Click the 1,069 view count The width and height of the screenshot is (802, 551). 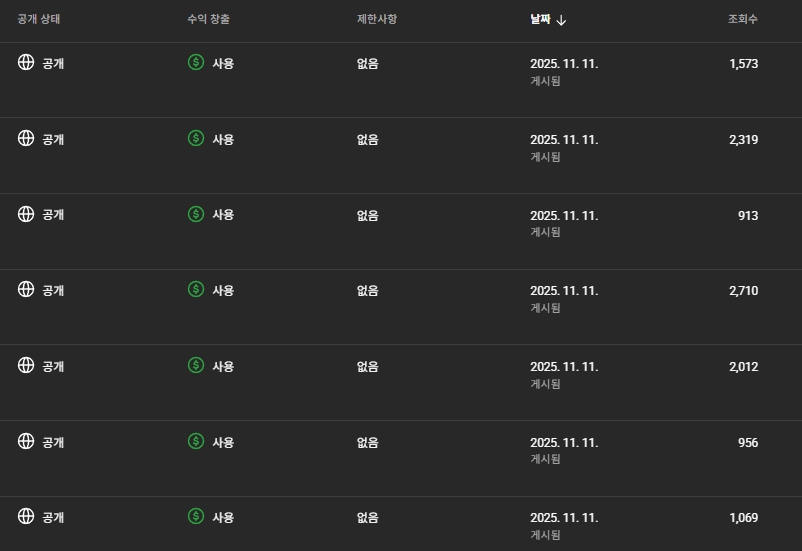743,518
